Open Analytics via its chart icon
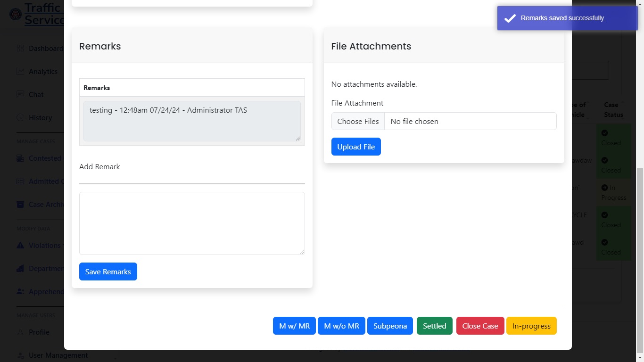Screen dimensions: 644x362 coord(20,72)
